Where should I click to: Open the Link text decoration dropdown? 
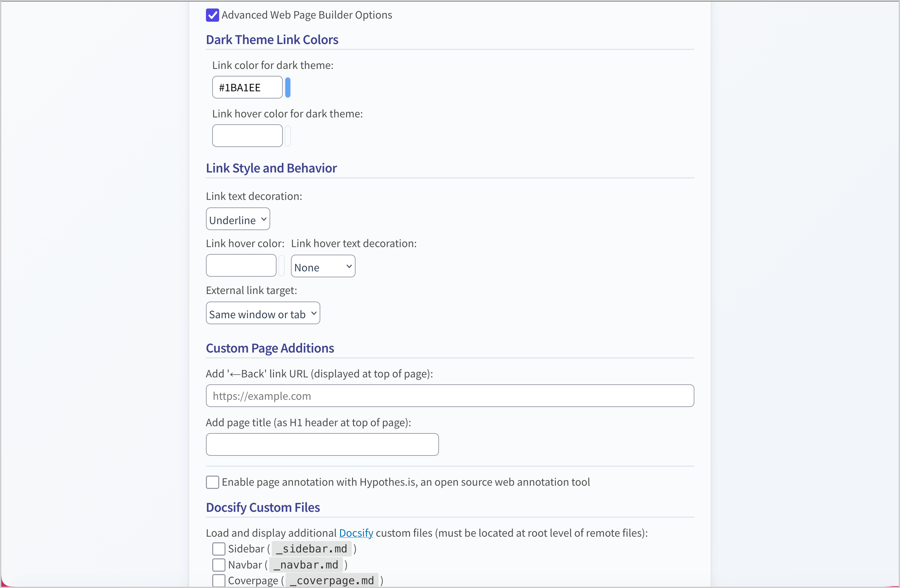click(237, 218)
